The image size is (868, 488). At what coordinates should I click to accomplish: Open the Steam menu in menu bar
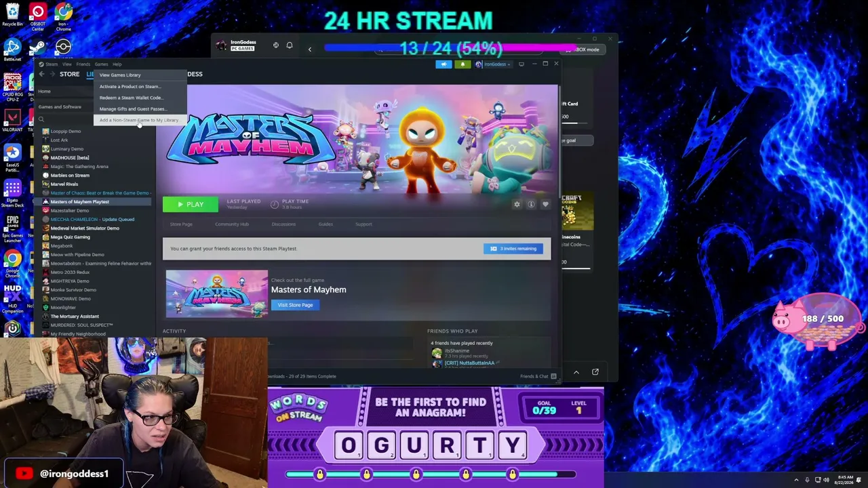click(x=52, y=64)
